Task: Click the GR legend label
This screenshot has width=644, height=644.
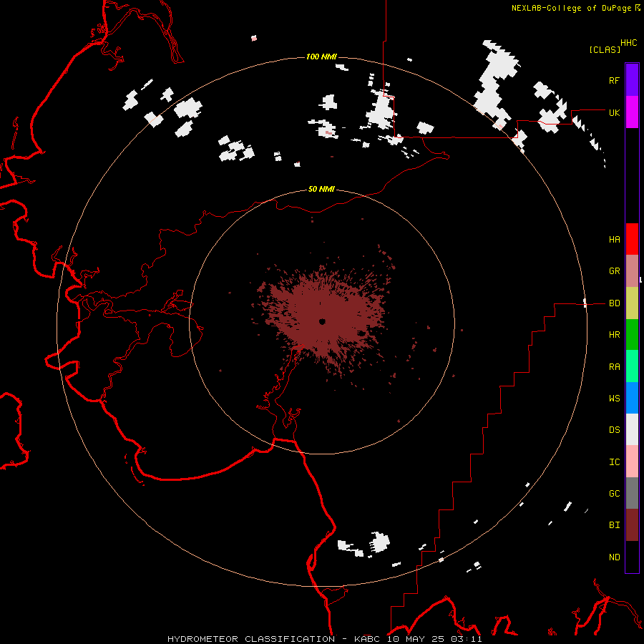Action: [x=614, y=271]
